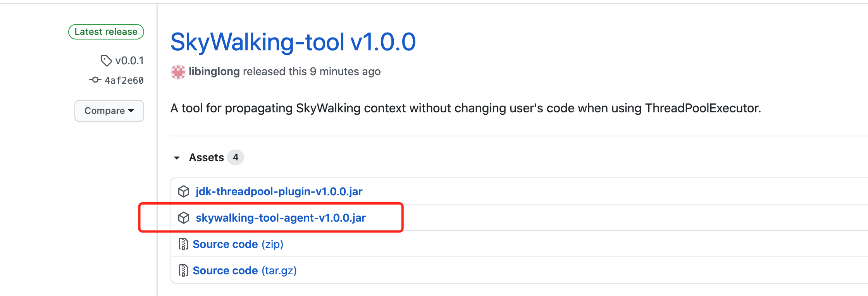The height and width of the screenshot is (296, 868).
Task: Click the package icon for skywalking-tool-agent jar
Action: click(184, 218)
